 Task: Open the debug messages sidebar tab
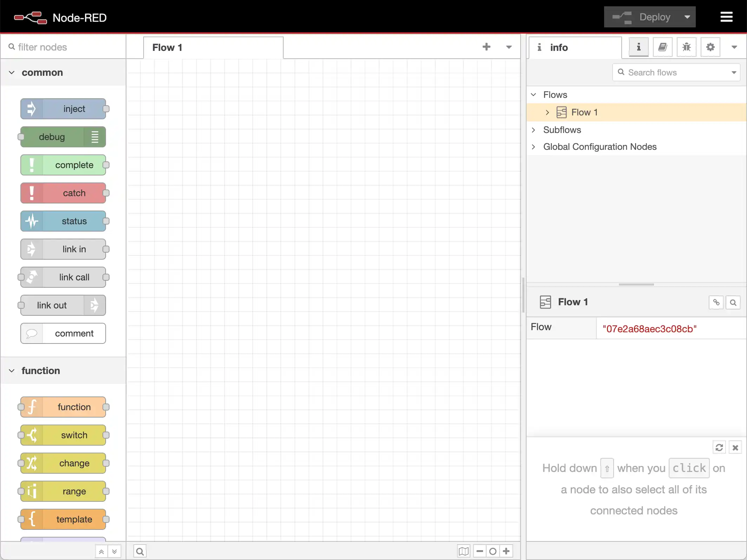686,47
